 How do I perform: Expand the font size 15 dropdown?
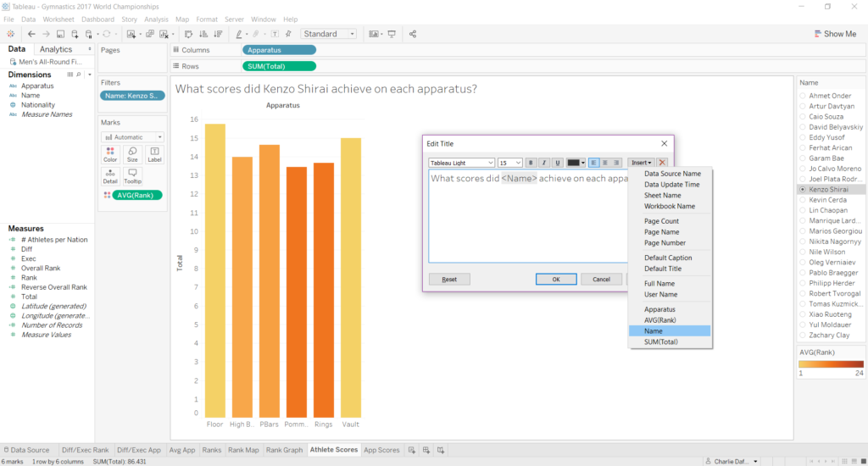click(510, 163)
